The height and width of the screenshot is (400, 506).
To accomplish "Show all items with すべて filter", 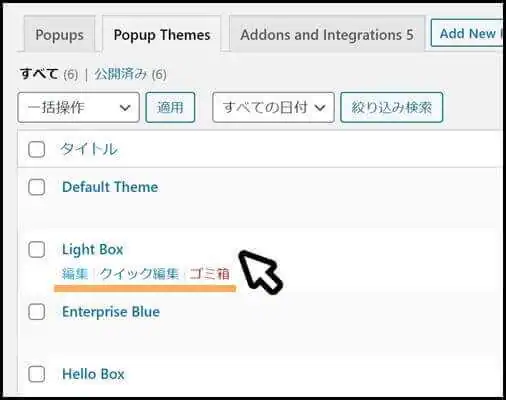I will click(39, 74).
